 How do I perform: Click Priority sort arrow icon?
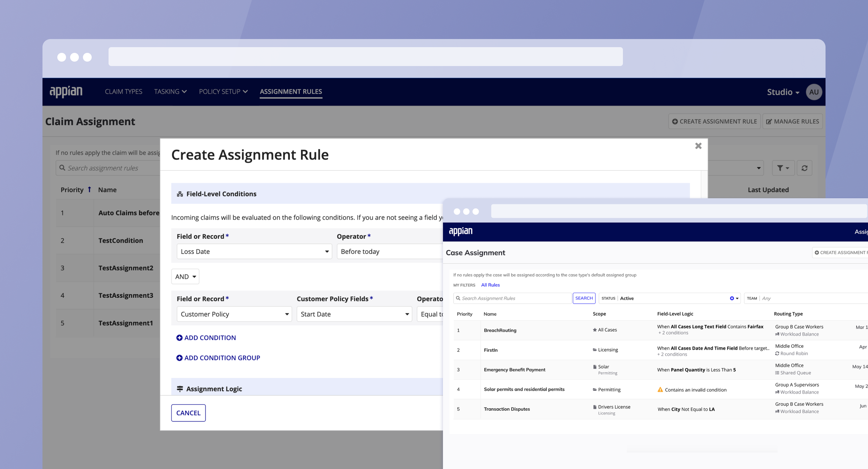[x=90, y=189]
